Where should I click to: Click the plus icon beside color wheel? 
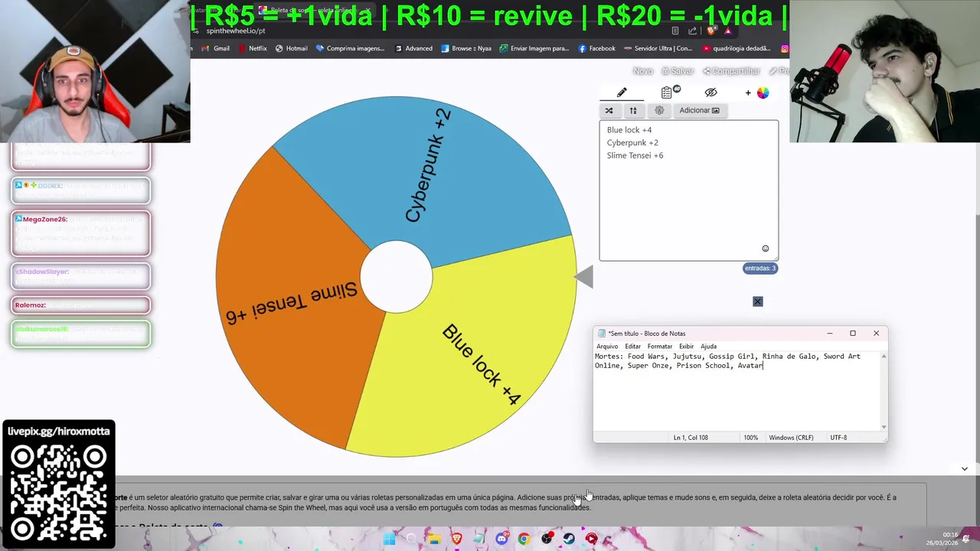(x=748, y=93)
